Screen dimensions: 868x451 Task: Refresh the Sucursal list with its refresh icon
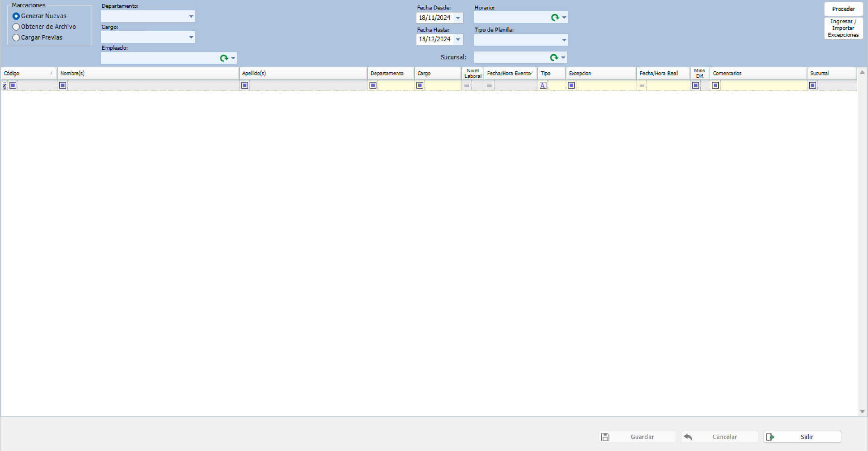tap(555, 57)
